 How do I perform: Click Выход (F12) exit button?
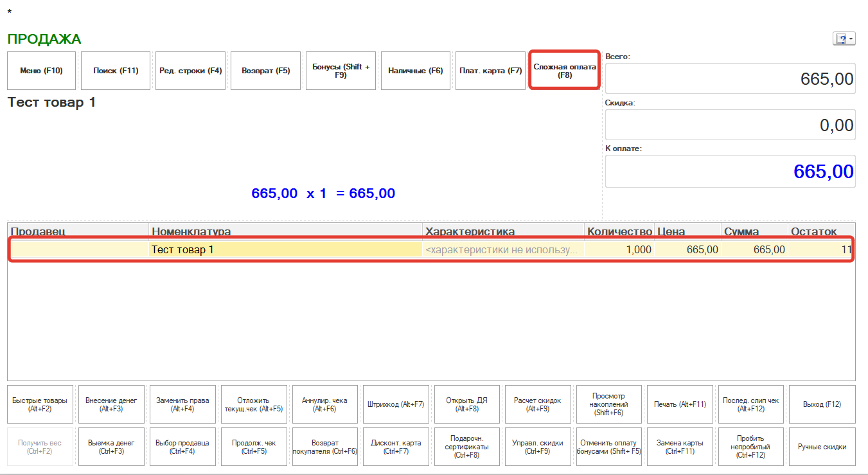coord(822,404)
